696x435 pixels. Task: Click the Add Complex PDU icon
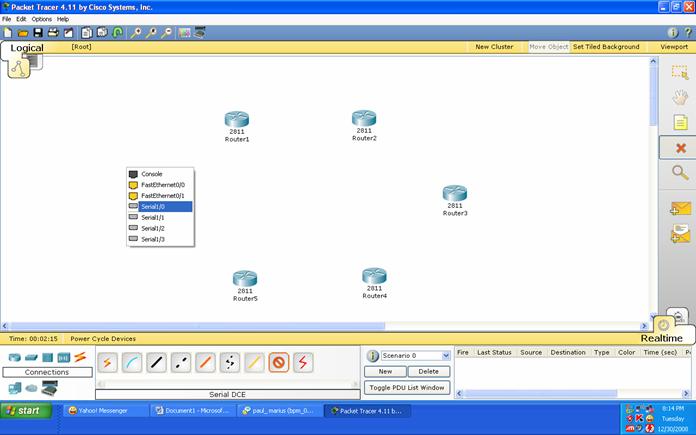coord(680,234)
